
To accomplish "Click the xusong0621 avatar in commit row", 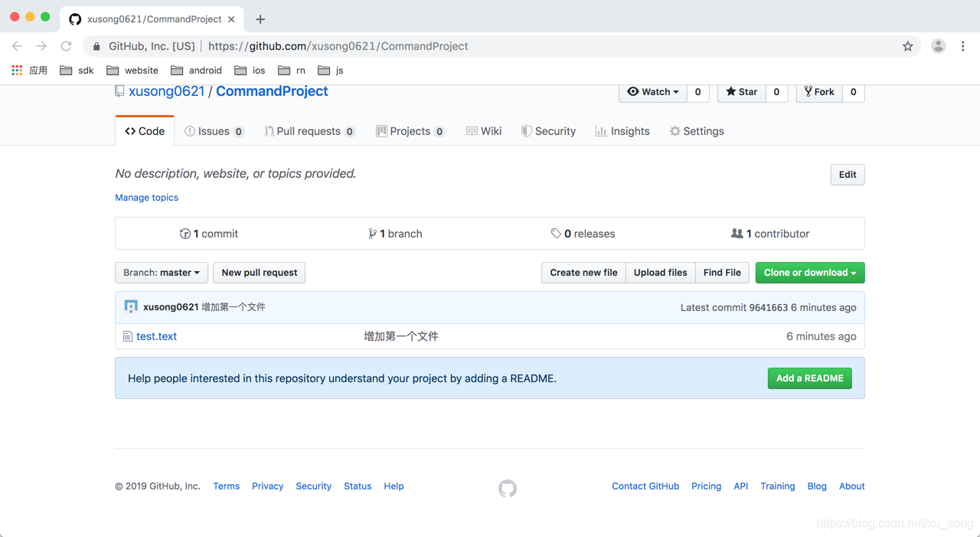I will 131,306.
